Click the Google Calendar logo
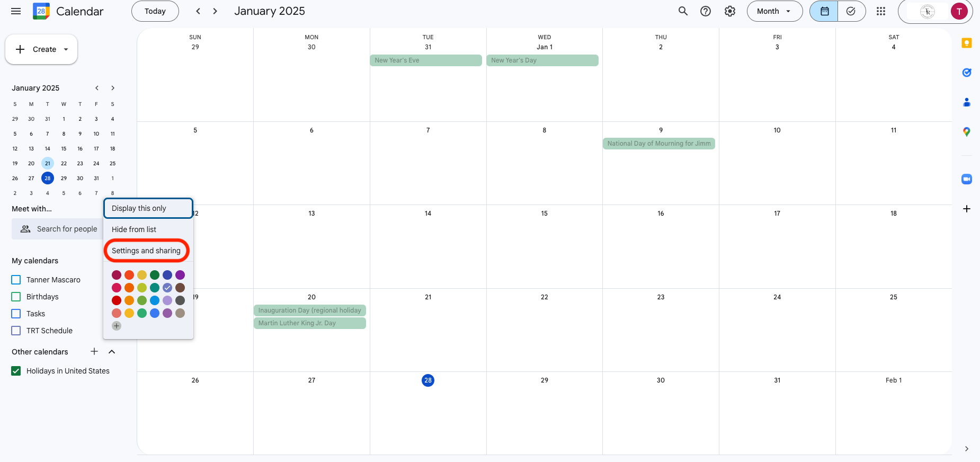Screen dimensions: 980x462 pos(41,11)
